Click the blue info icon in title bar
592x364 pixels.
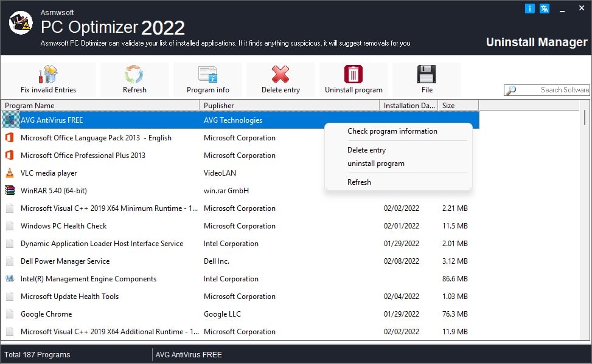point(530,9)
